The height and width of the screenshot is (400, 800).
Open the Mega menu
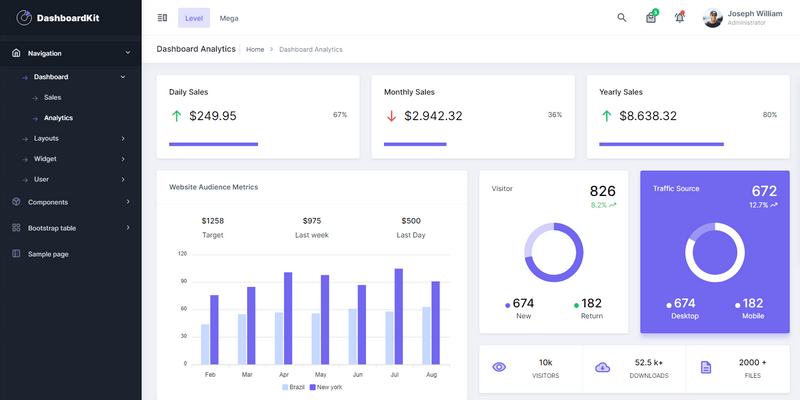pyautogui.click(x=229, y=18)
